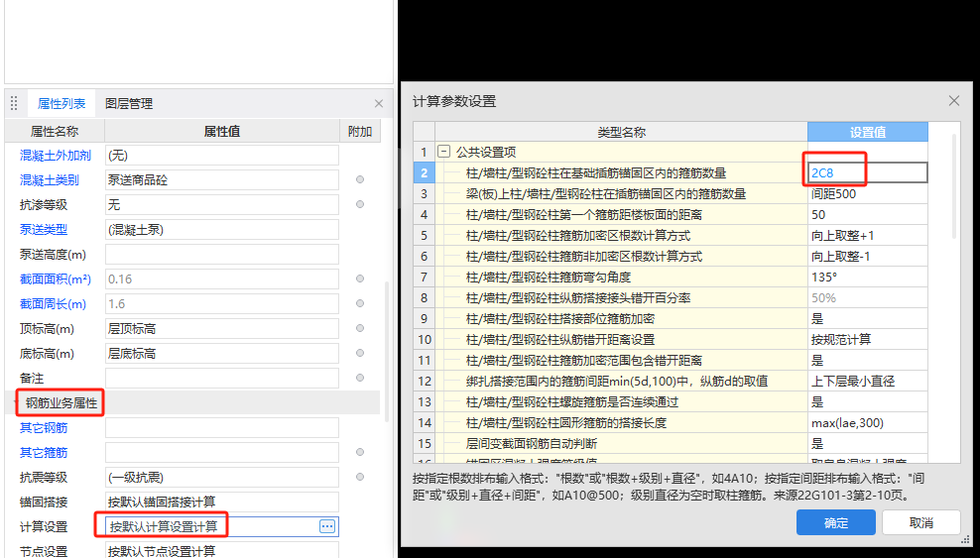Screen dimensions: 980x558
Task: Select the 向上取整+1 setting value
Action: click(x=868, y=235)
